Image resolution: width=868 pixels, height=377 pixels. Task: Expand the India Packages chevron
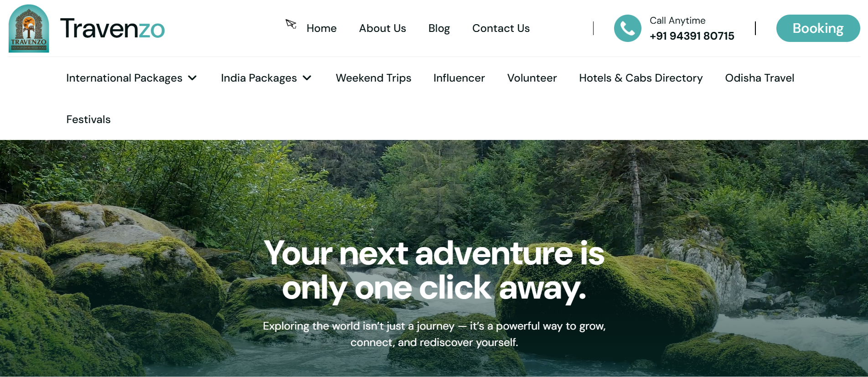coord(307,78)
